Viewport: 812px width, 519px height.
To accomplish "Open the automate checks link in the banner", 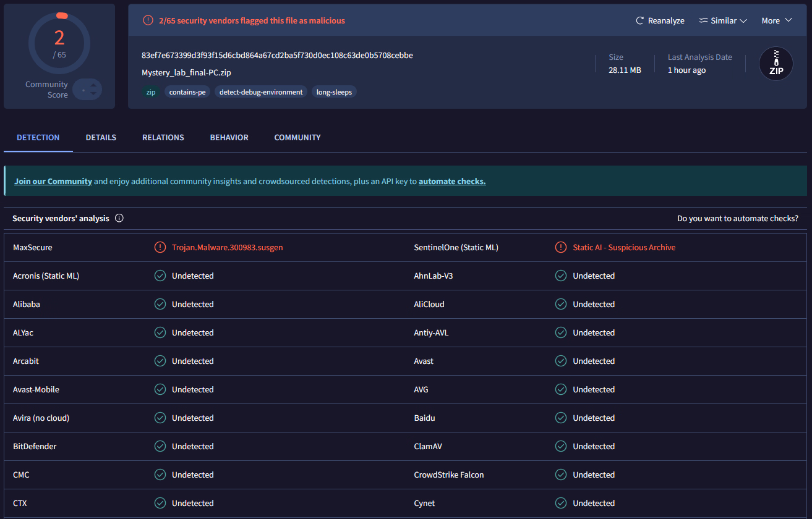I will (x=452, y=181).
